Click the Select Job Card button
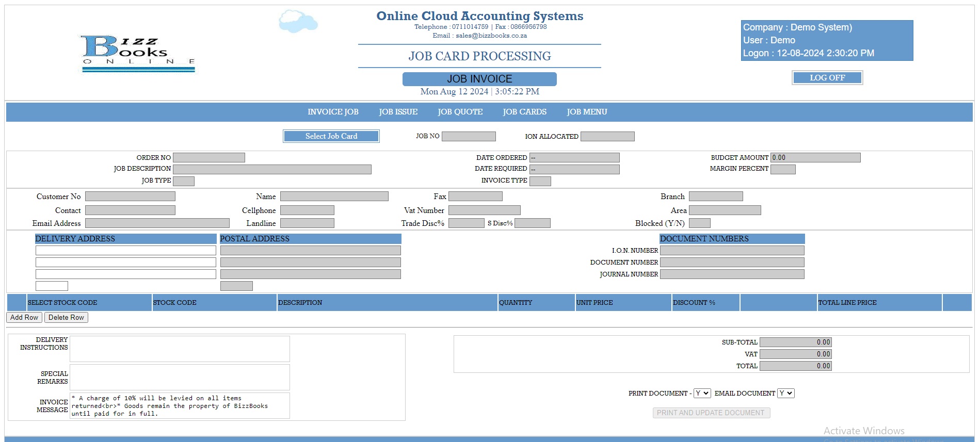 (x=331, y=136)
